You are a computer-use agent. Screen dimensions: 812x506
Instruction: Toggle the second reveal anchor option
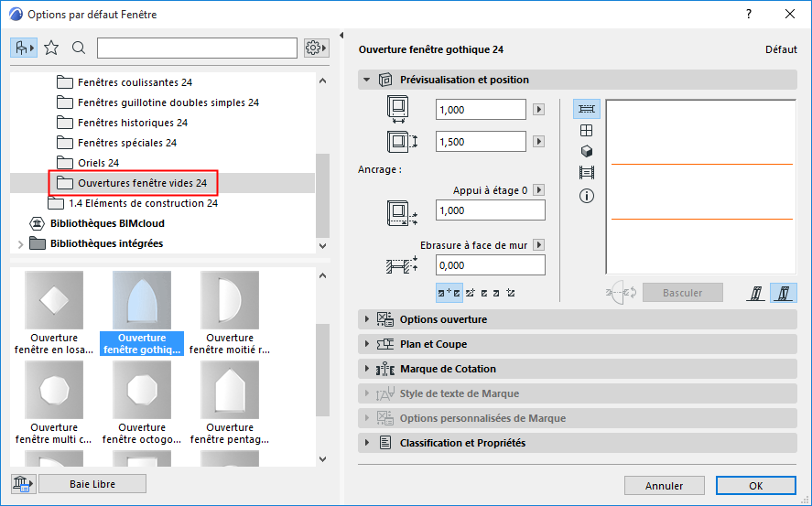[470, 293]
